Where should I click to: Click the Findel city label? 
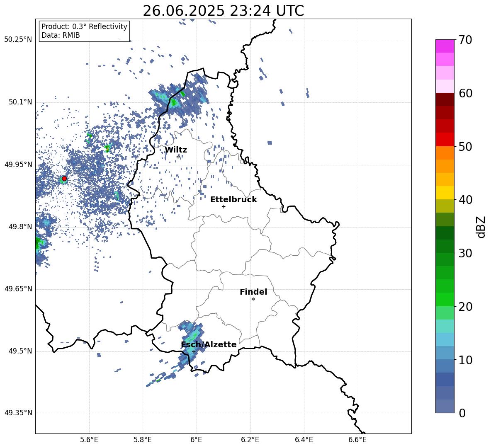point(253,292)
